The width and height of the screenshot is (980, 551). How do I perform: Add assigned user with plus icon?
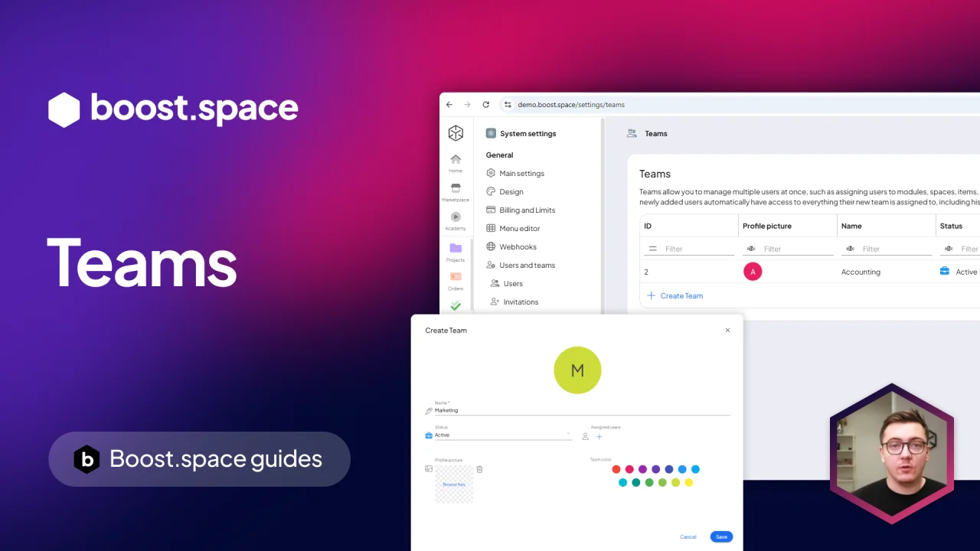point(599,437)
